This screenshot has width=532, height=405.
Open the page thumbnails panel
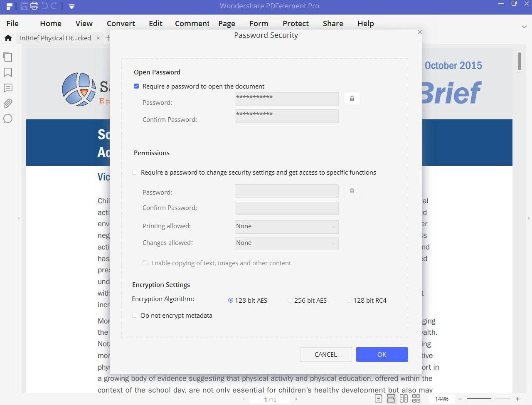pos(7,57)
